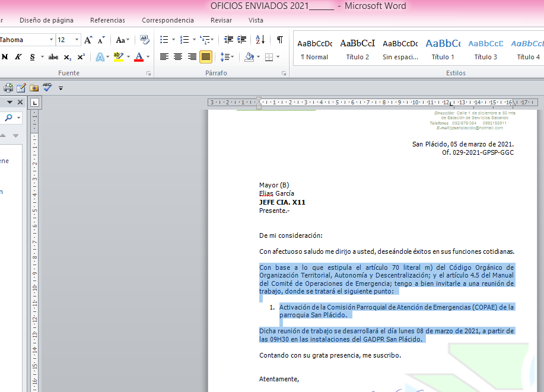Screen dimensions: 544x392
Task: Click the Grow Font icon
Action: [88, 40]
